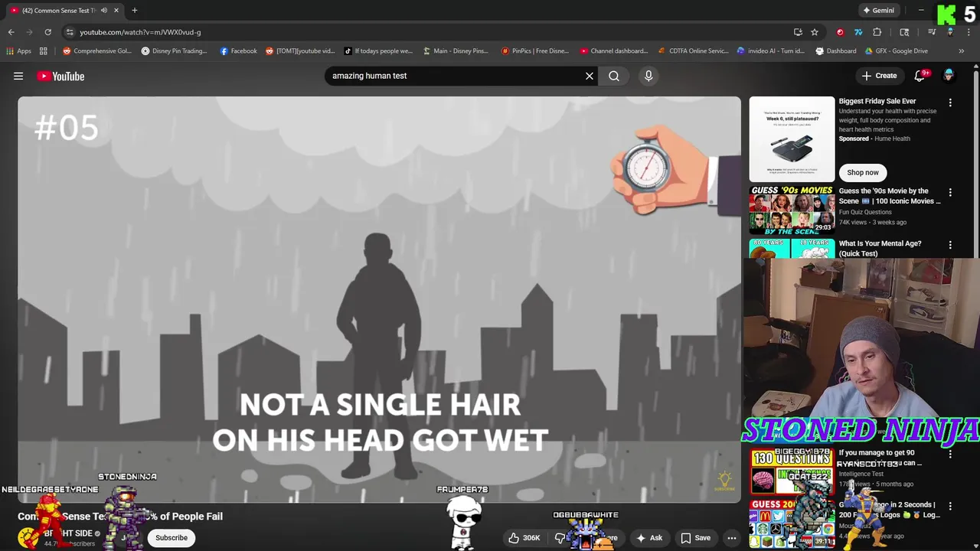The height and width of the screenshot is (551, 980).
Task: Open the Disney Pin Trading bookmark
Action: pyautogui.click(x=175, y=51)
